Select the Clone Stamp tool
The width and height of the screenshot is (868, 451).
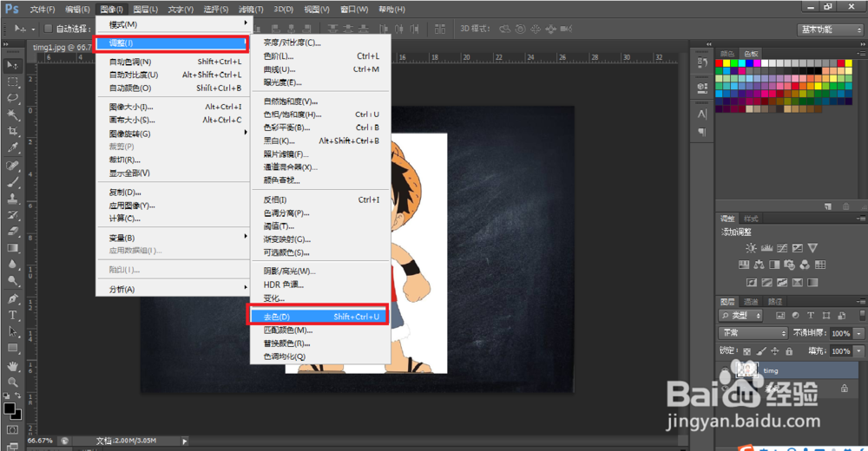(x=11, y=199)
